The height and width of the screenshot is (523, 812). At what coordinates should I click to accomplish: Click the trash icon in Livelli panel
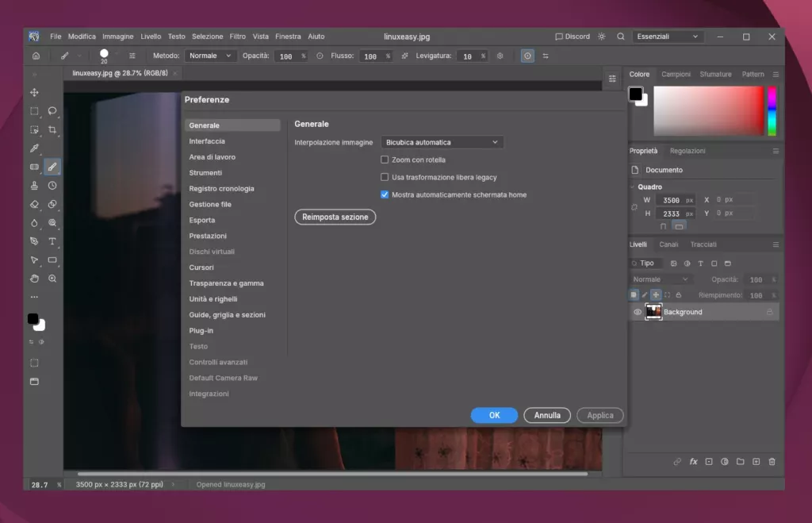click(772, 461)
